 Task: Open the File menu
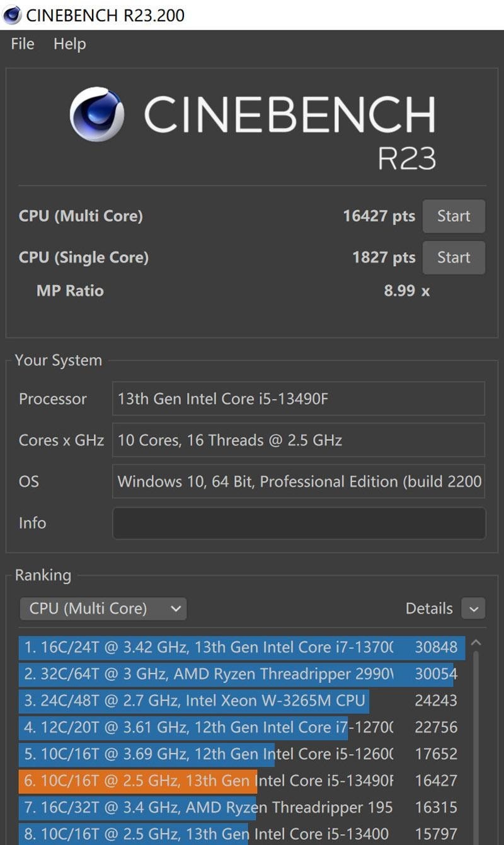(23, 44)
